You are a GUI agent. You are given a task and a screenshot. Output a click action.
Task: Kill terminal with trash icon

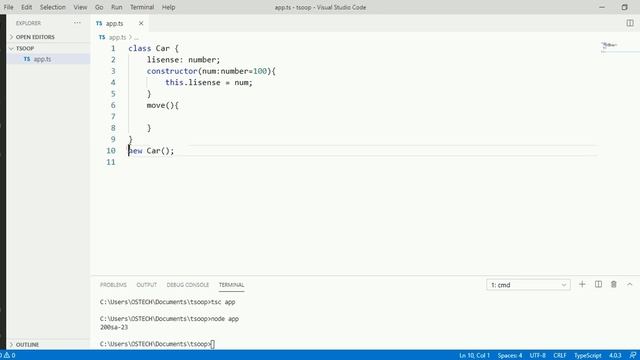[x=613, y=284]
